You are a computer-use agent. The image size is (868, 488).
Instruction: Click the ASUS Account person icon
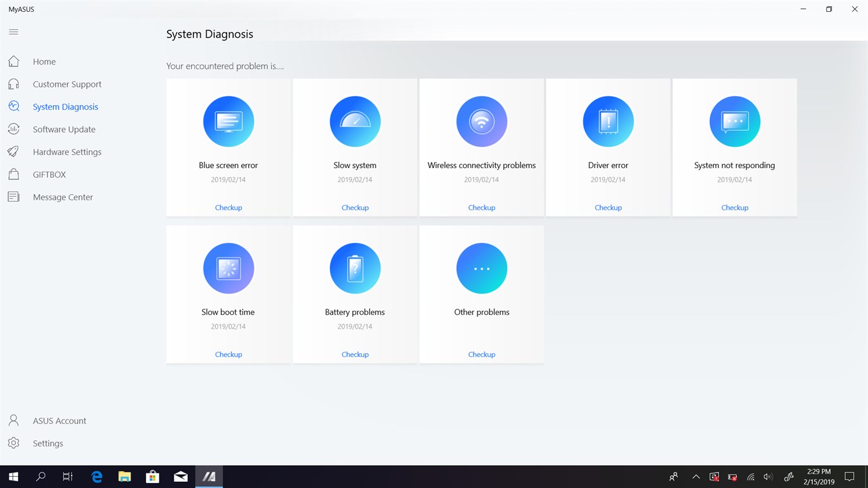coord(14,420)
